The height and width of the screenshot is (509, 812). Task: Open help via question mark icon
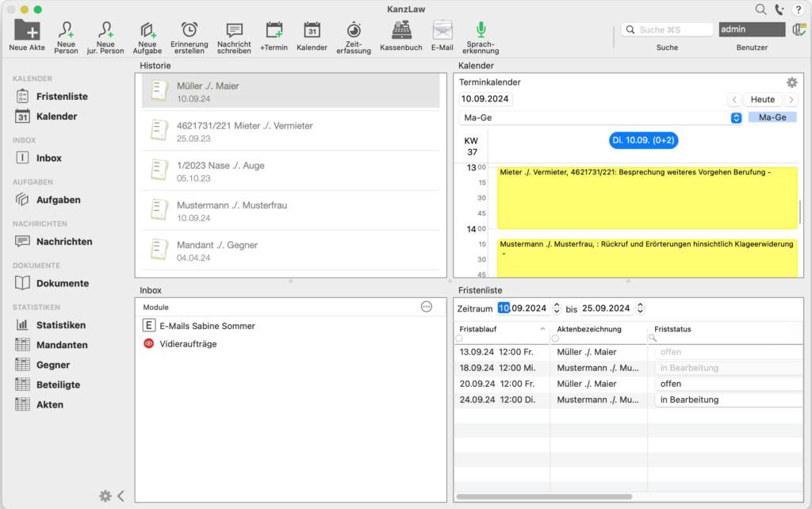coord(798,10)
